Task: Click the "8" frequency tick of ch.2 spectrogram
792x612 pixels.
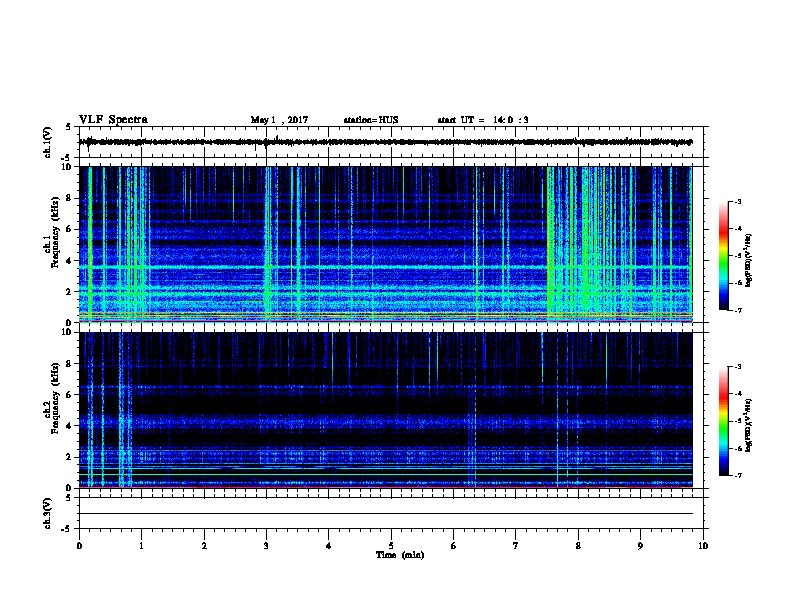Action: pos(70,364)
